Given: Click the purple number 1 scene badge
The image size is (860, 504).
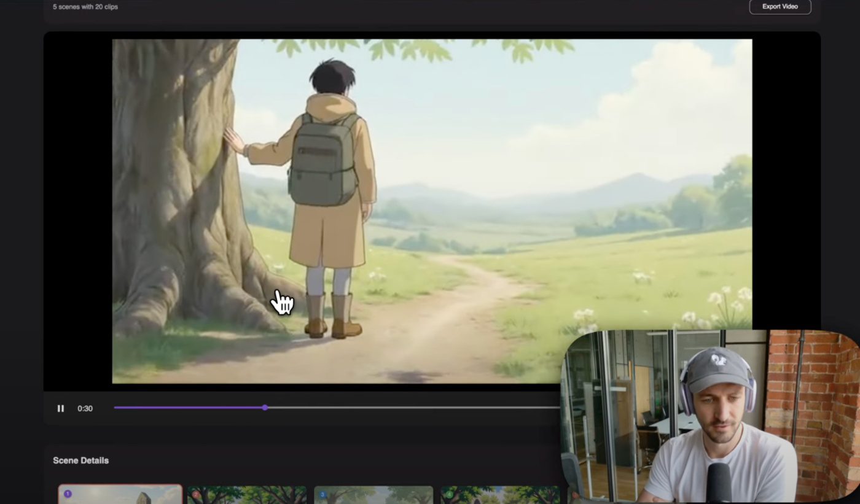Looking at the screenshot, I should (68, 494).
